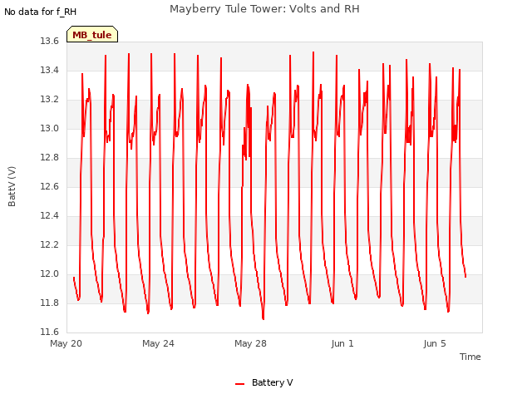Click the 13.2 y-axis tick value
This screenshot has height=399, width=532.
(x=50, y=100)
